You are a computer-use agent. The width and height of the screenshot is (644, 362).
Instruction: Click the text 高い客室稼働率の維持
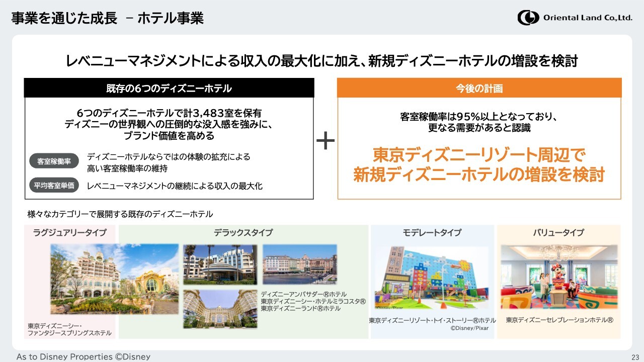pos(127,168)
